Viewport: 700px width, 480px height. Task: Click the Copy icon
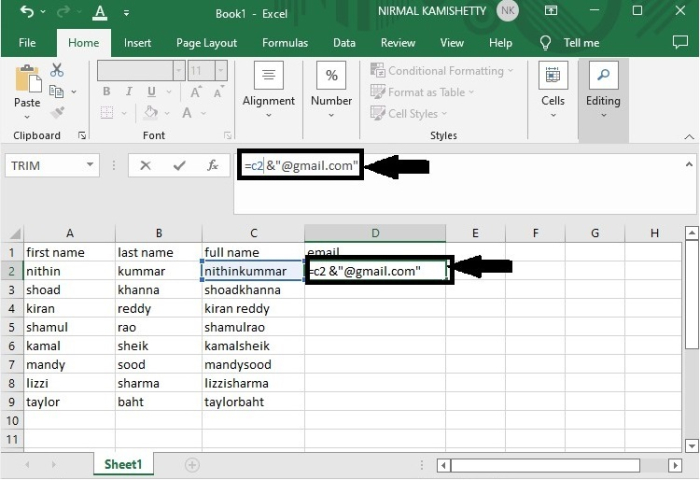[56, 92]
